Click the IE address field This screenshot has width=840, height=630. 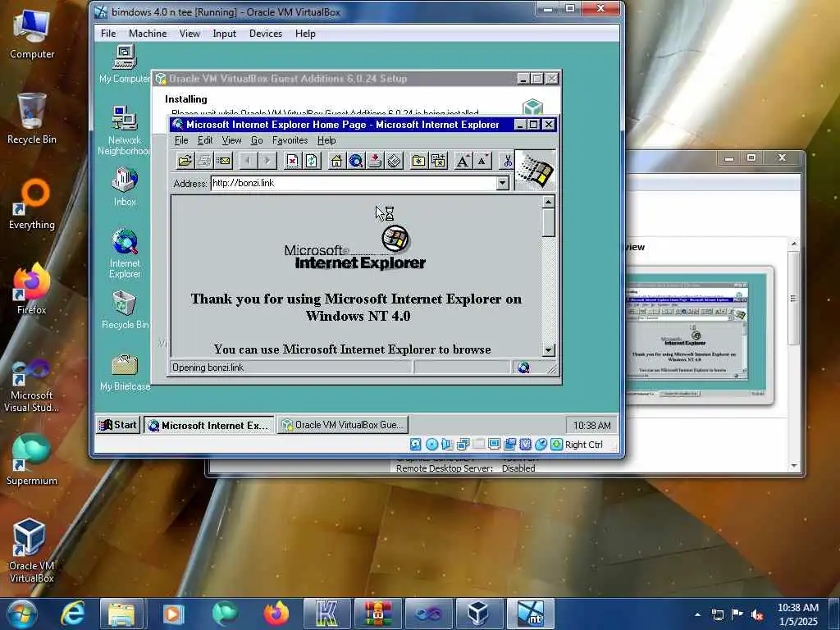tap(354, 183)
